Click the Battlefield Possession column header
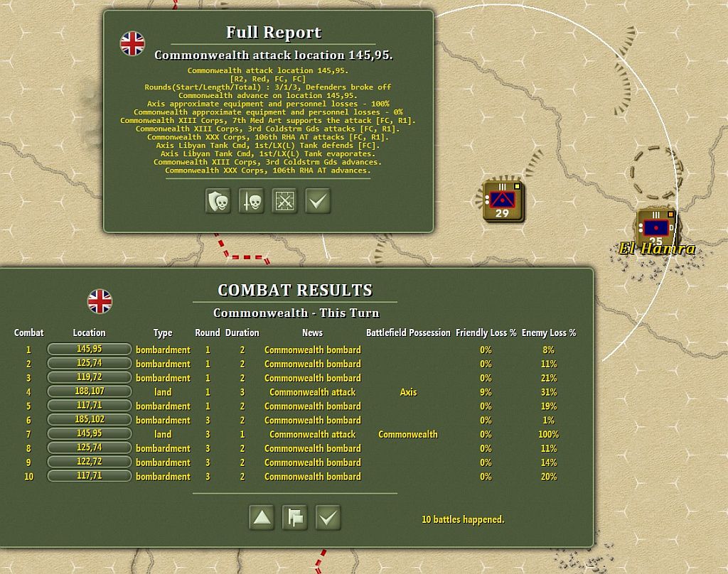 pyautogui.click(x=408, y=332)
